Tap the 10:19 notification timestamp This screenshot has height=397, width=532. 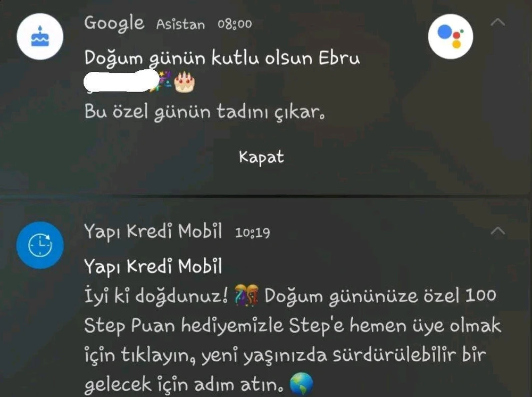pyautogui.click(x=253, y=233)
